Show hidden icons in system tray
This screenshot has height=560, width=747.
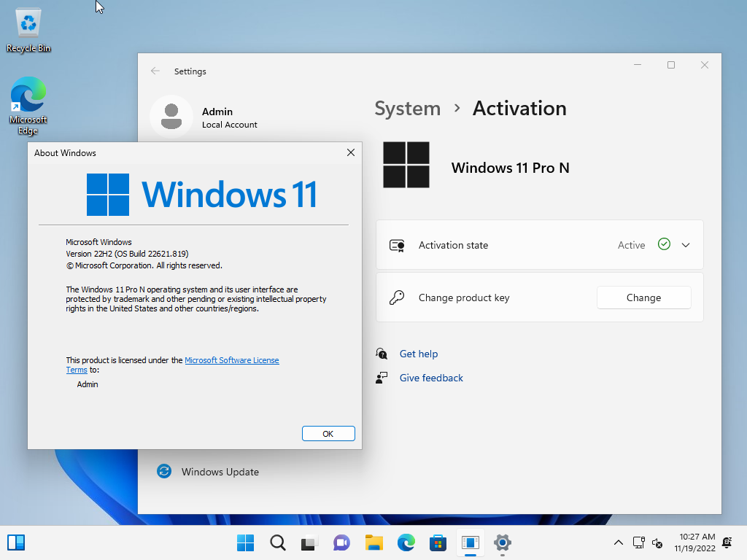click(618, 542)
